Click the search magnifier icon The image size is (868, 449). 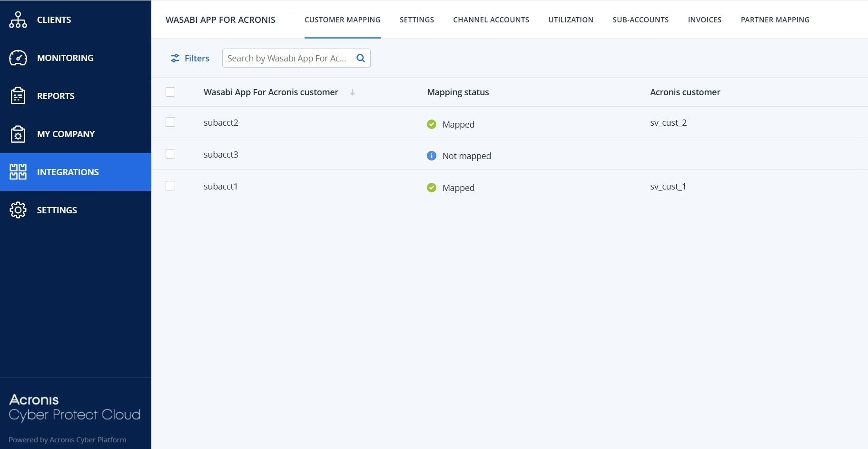[x=361, y=58]
